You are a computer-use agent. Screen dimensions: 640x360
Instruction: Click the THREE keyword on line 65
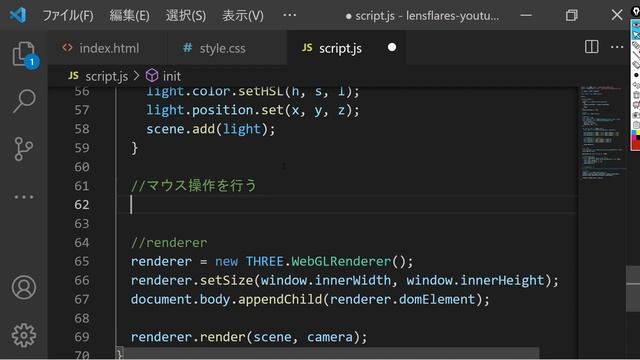pos(264,261)
